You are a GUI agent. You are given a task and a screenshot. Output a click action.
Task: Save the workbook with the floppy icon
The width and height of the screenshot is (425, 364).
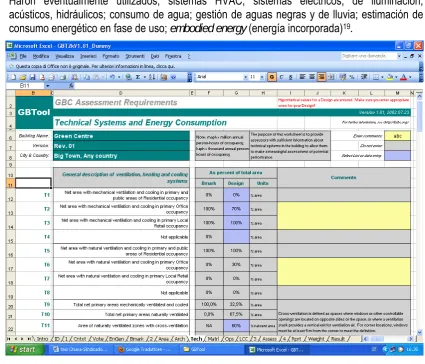coord(32,77)
